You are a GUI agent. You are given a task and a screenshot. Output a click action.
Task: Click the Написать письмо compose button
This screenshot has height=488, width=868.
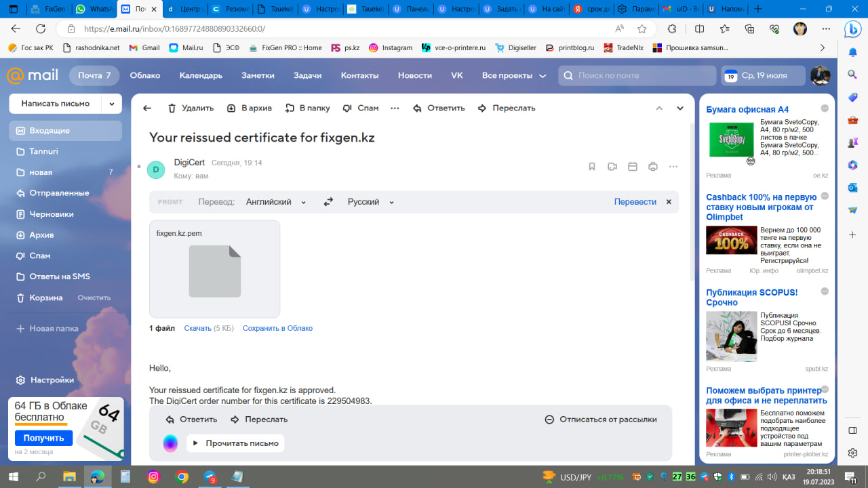pyautogui.click(x=56, y=104)
